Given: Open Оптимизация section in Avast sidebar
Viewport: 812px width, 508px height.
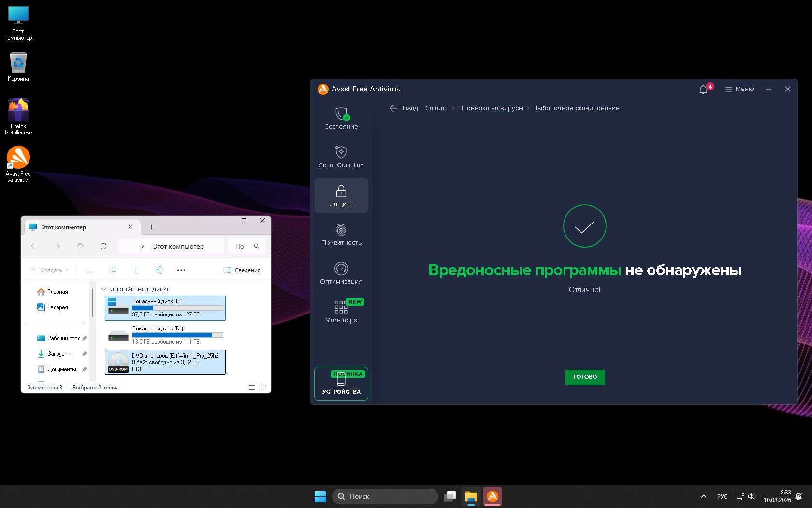Looking at the screenshot, I should pyautogui.click(x=341, y=273).
